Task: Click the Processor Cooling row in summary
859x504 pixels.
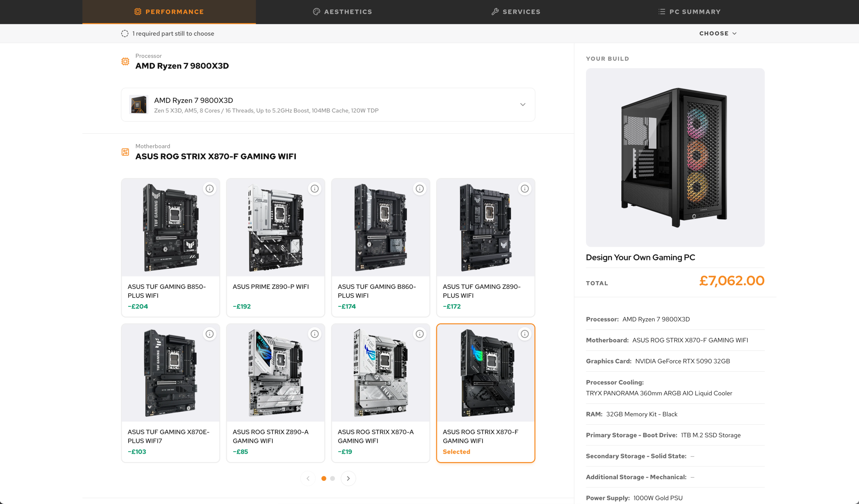Action: pyautogui.click(x=675, y=388)
